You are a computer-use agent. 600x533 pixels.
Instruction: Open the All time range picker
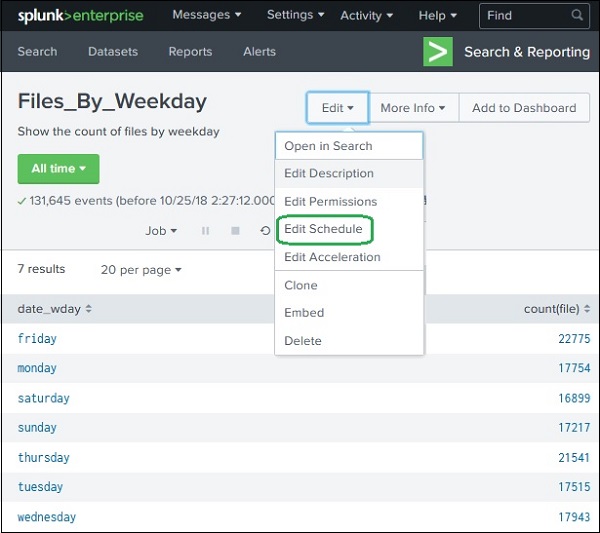coord(58,169)
